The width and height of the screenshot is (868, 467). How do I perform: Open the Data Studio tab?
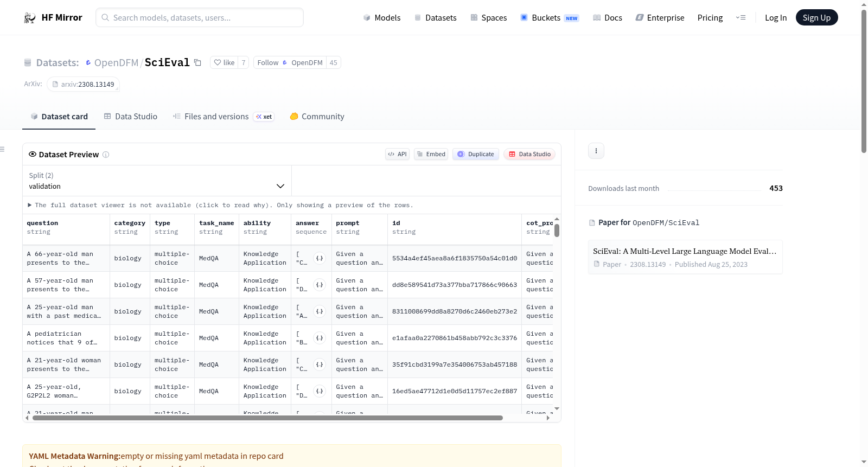pyautogui.click(x=131, y=117)
